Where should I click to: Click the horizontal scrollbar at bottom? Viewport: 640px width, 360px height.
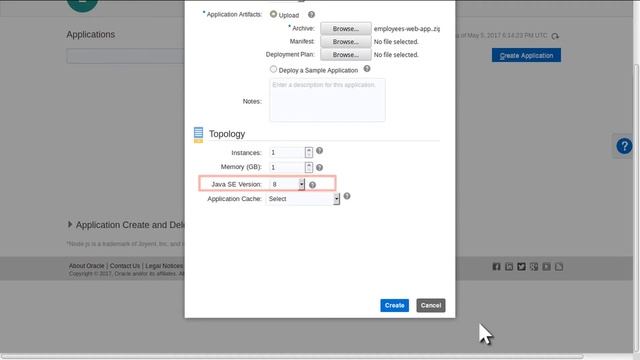(292, 356)
